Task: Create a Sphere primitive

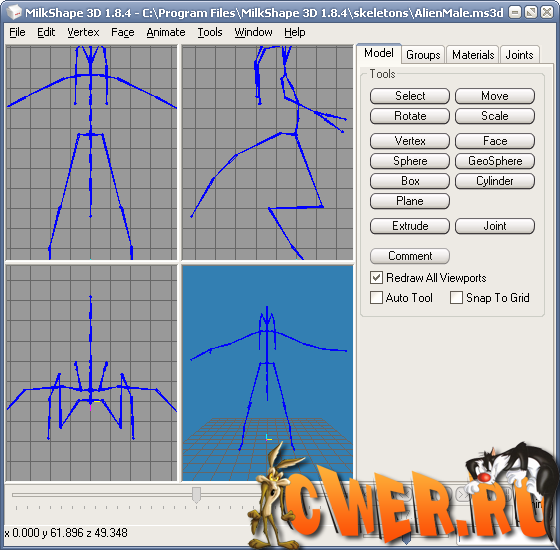Action: pos(410,161)
